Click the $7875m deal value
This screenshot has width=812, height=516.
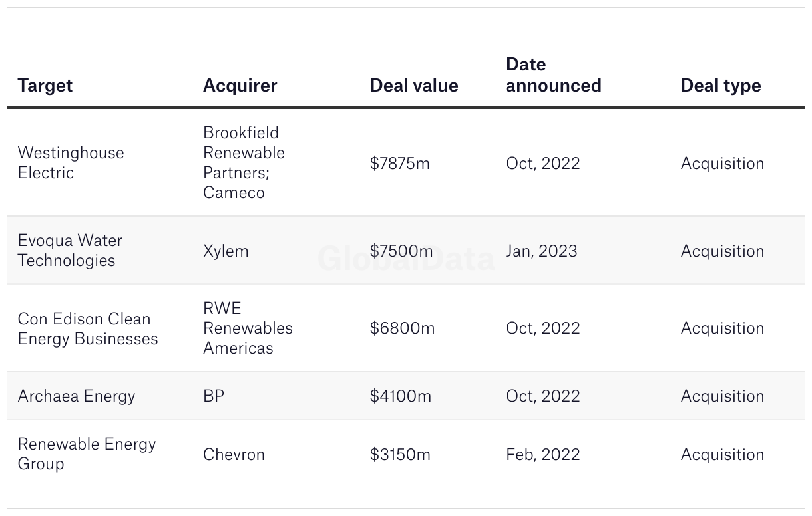(400, 164)
